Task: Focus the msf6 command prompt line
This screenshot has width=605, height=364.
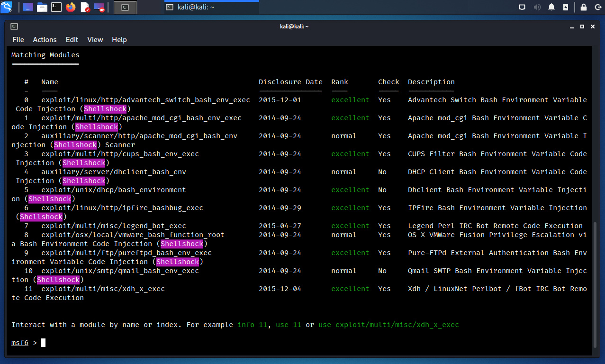Action: 190,343
